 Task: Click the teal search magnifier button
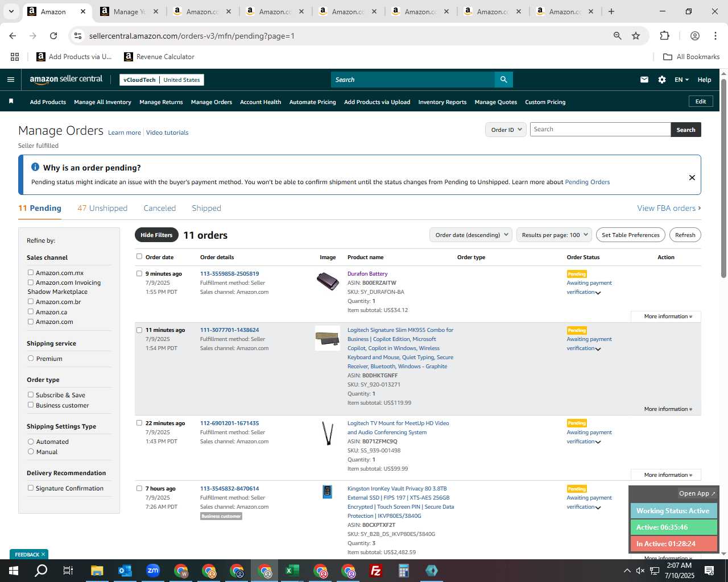pos(503,80)
